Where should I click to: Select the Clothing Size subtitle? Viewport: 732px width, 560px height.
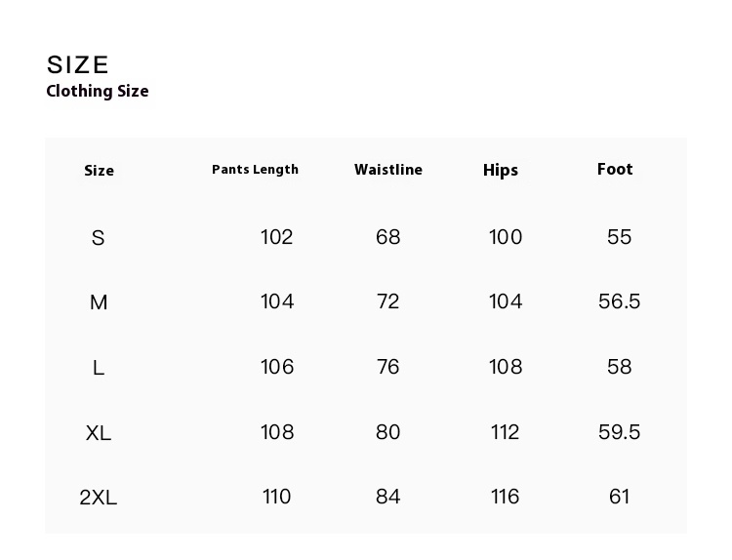pos(98,92)
